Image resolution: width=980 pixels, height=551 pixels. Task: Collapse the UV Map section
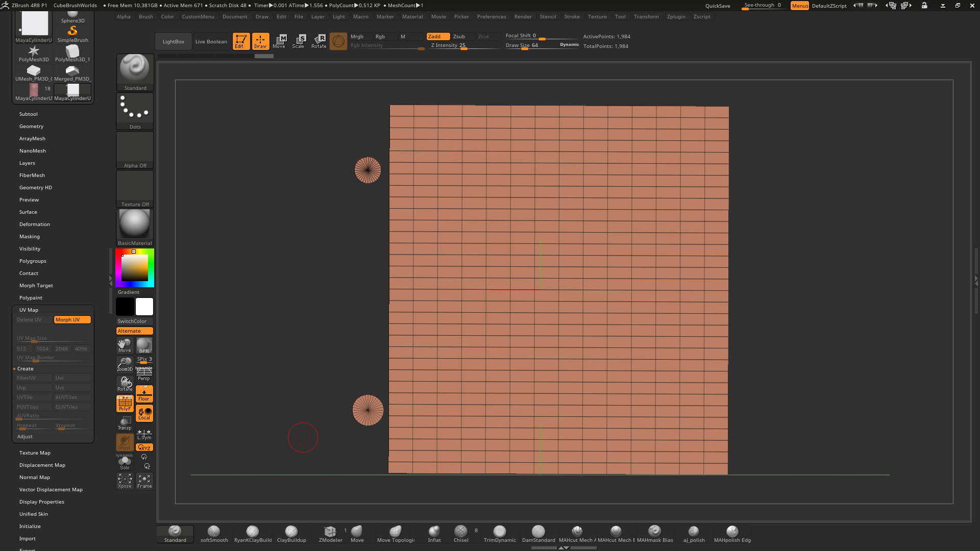(29, 310)
